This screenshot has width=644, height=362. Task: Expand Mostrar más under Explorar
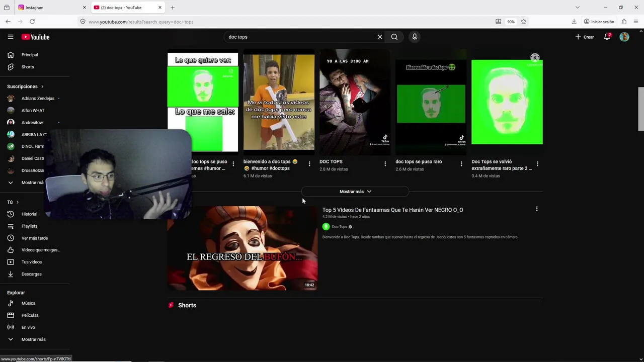(34, 339)
